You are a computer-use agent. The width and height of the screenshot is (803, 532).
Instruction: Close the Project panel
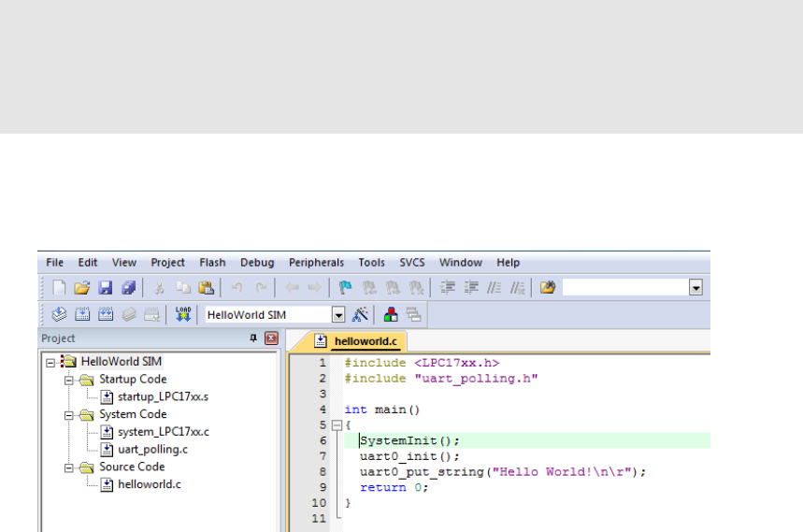271,338
